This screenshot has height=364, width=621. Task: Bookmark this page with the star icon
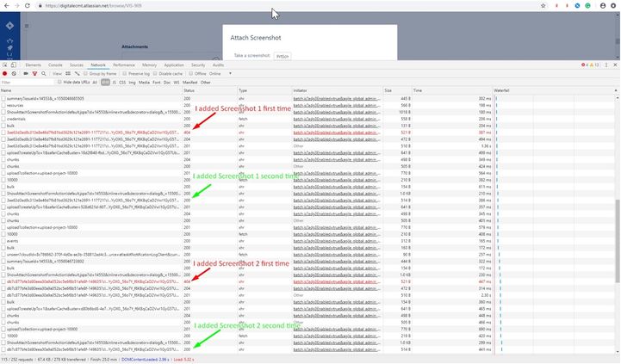tap(543, 5)
